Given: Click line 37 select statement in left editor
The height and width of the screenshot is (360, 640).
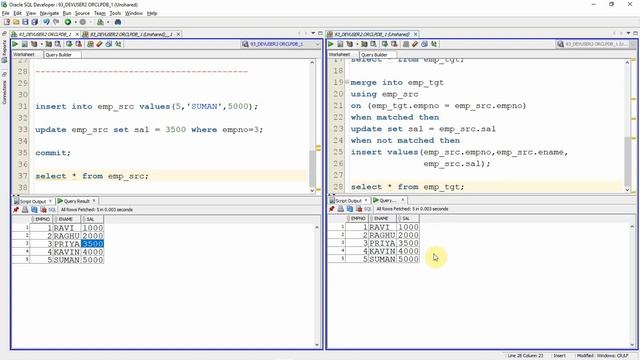Looking at the screenshot, I should click(92, 176).
